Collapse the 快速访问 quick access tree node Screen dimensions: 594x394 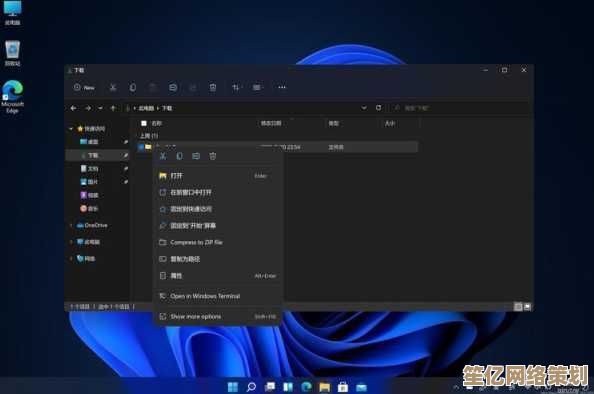(x=71, y=129)
